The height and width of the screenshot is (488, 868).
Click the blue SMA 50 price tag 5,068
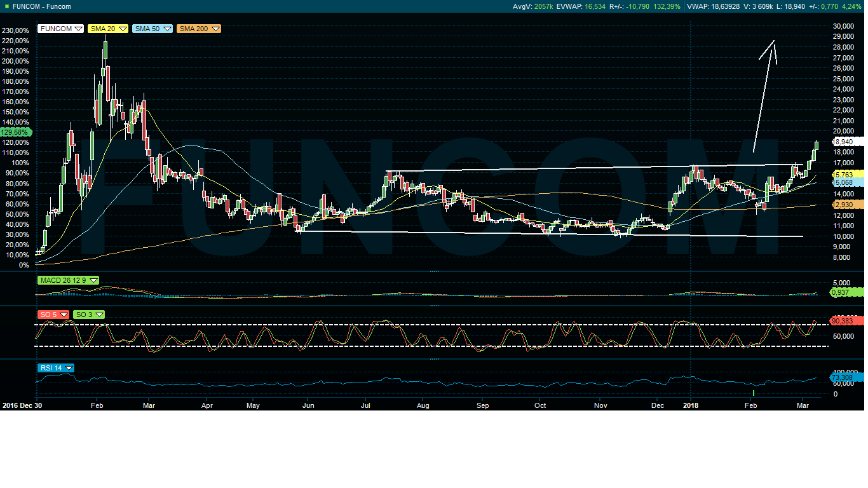846,182
